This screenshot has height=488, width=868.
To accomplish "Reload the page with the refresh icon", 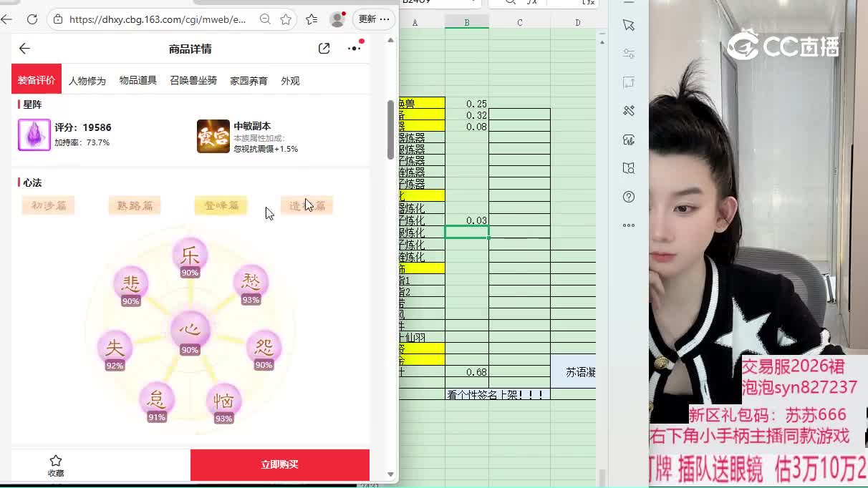I will pos(32,19).
